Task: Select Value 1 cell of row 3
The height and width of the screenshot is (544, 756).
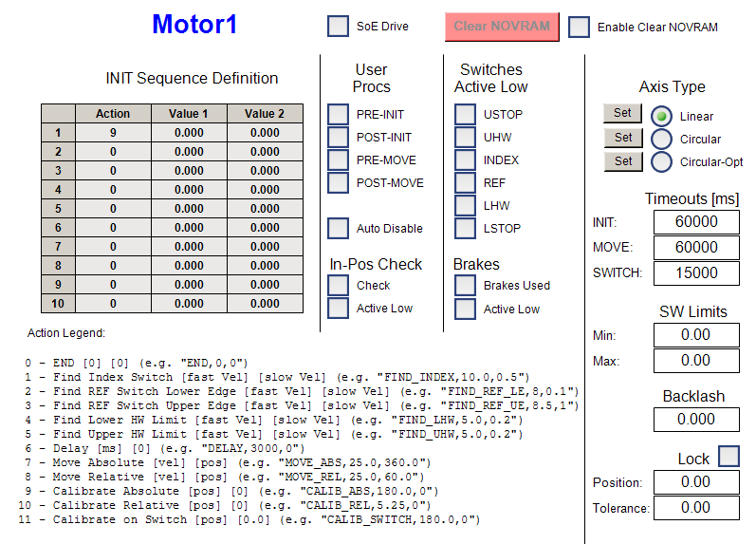Action: pos(189,170)
